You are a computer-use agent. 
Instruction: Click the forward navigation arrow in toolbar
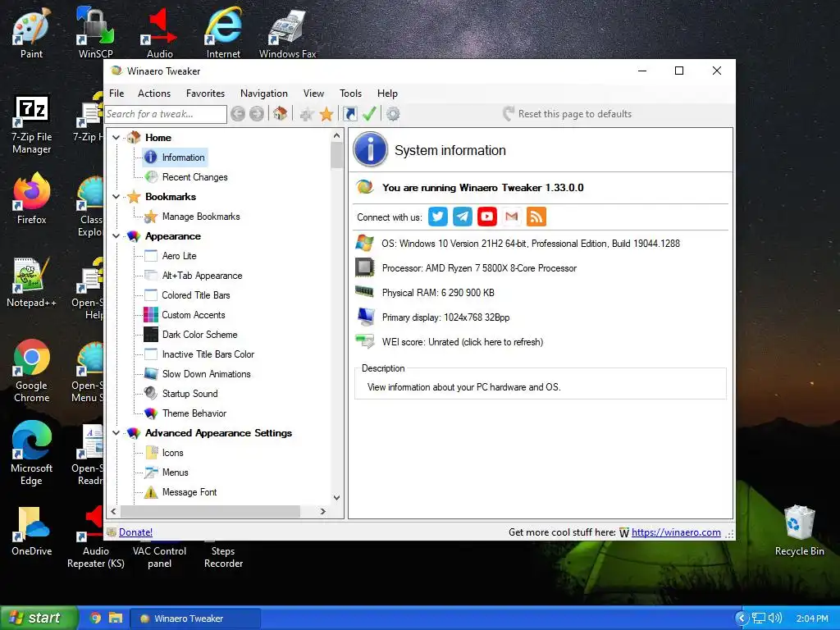257,113
